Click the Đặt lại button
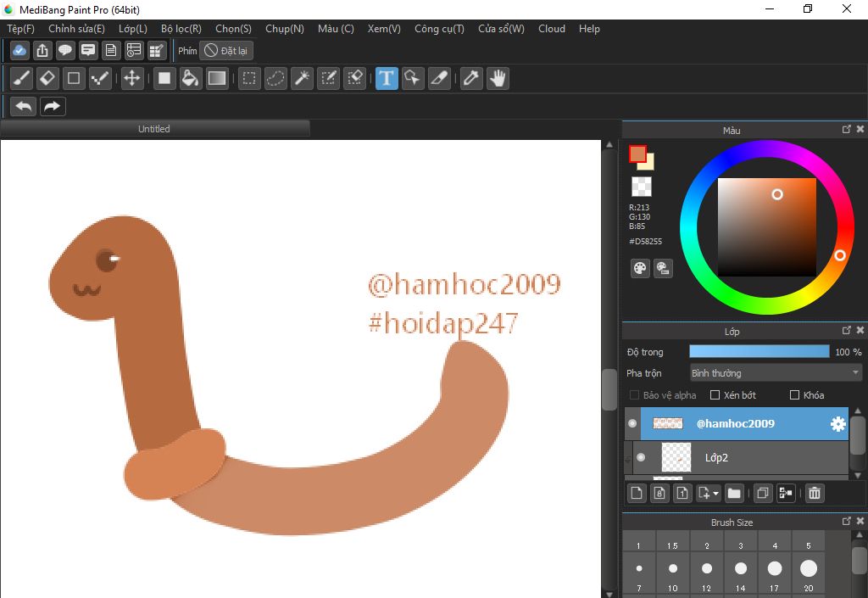The width and height of the screenshot is (868, 598). click(x=226, y=51)
